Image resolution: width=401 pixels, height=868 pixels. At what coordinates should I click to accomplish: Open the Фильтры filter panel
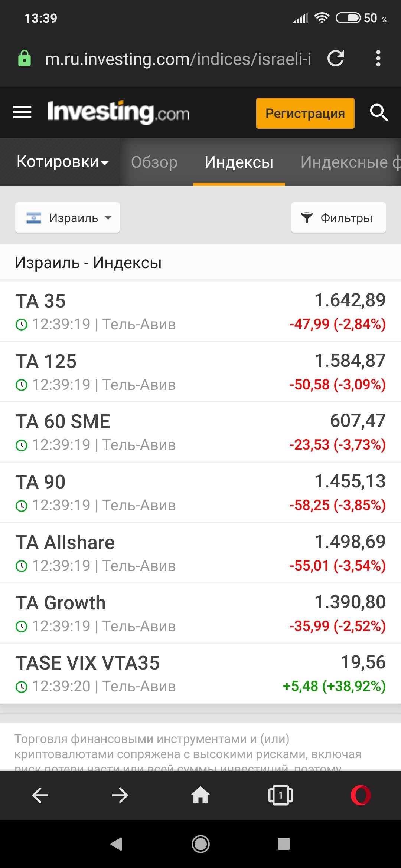click(x=338, y=218)
